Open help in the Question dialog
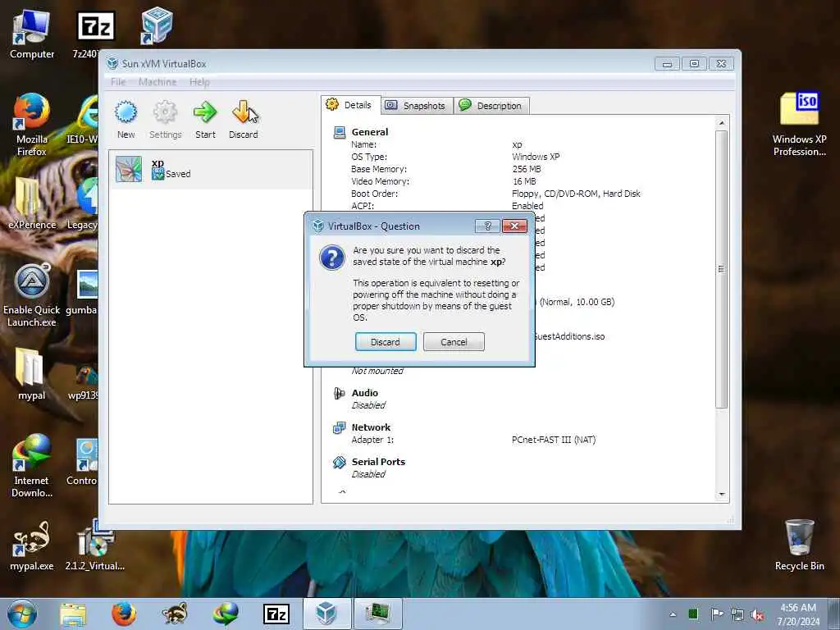Screen dimensions: 840x630 487,226
